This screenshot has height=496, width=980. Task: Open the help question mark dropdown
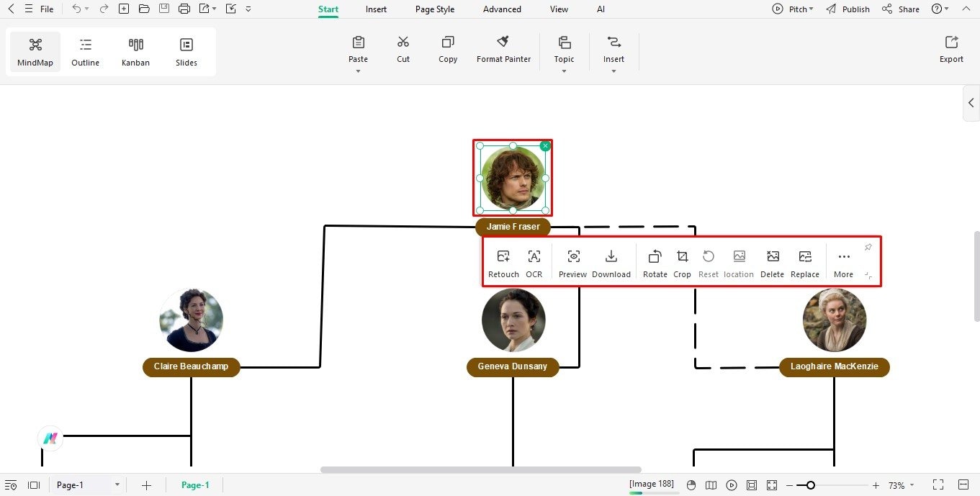pyautogui.click(x=940, y=9)
